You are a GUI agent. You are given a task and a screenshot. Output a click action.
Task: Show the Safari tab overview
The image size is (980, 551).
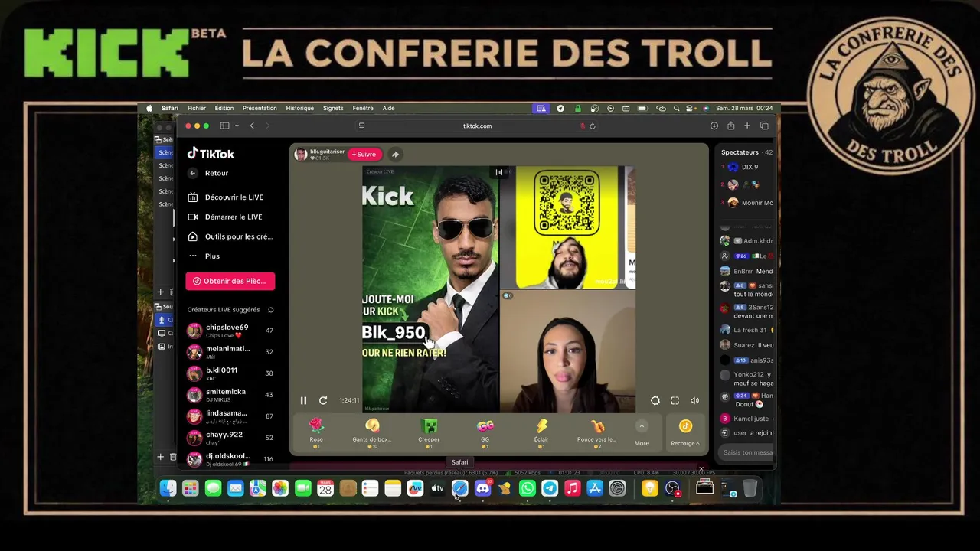click(764, 126)
